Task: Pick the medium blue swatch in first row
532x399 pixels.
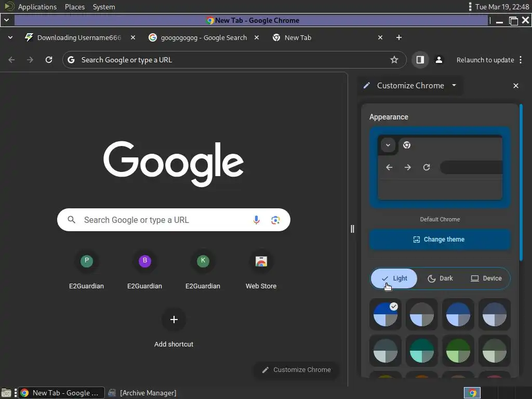Action: [458, 314]
